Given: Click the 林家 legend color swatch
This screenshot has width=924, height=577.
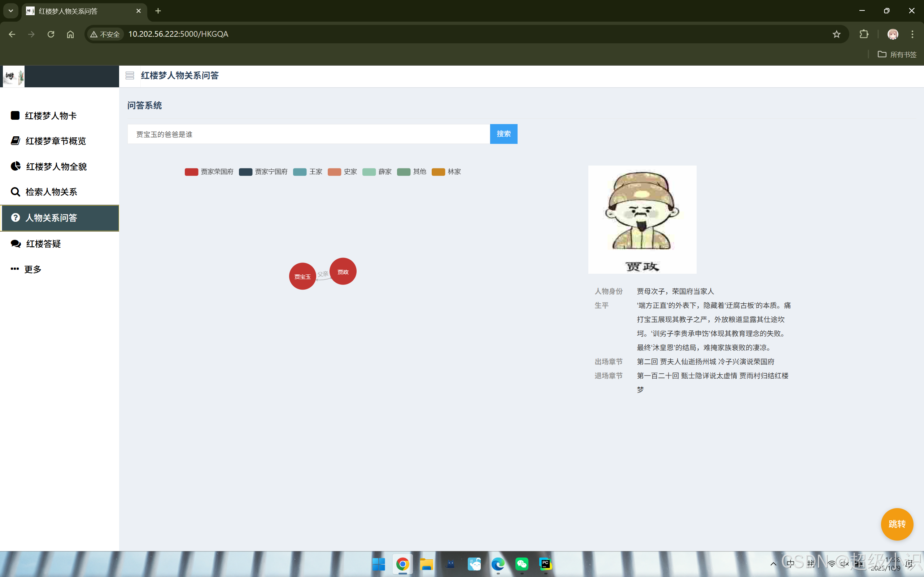Looking at the screenshot, I should [438, 172].
